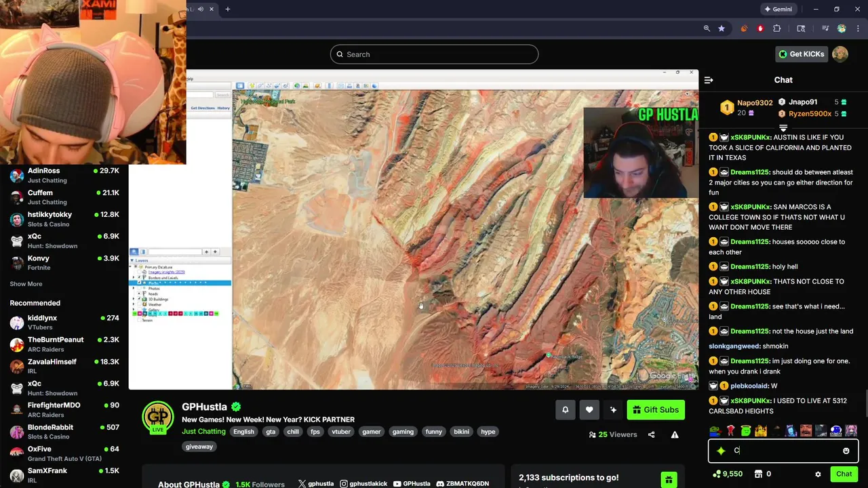Report the stream via warning triangle
This screenshot has width=868, height=488.
[x=675, y=434]
